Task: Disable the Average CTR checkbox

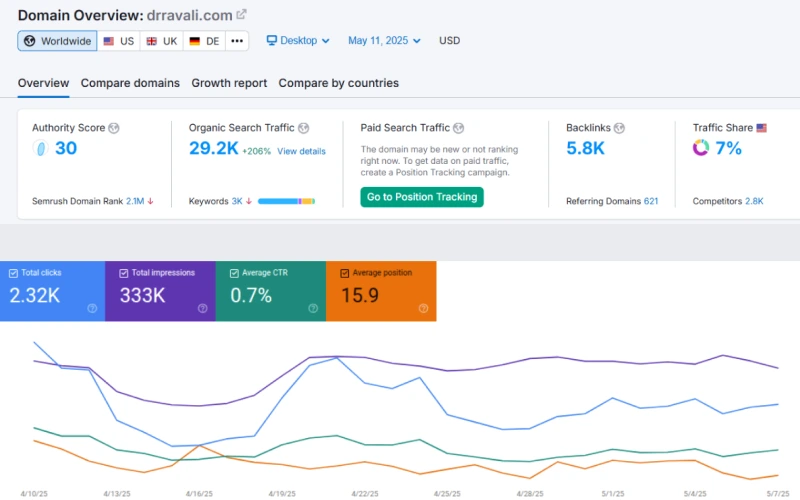Action: coord(234,273)
